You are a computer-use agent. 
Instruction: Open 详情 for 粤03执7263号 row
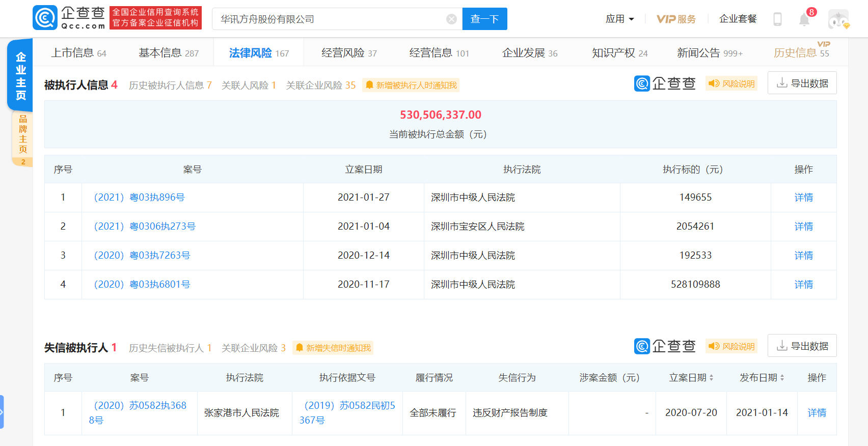[804, 255]
